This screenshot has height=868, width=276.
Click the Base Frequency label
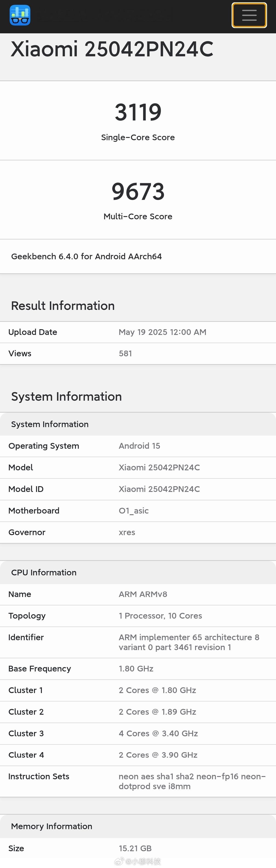coord(40,669)
